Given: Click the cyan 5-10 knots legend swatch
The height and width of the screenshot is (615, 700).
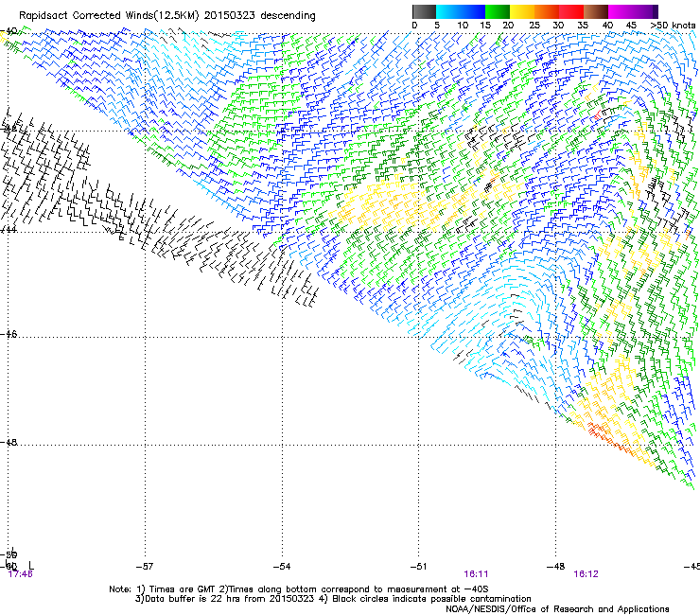Looking at the screenshot, I should coord(448,11).
